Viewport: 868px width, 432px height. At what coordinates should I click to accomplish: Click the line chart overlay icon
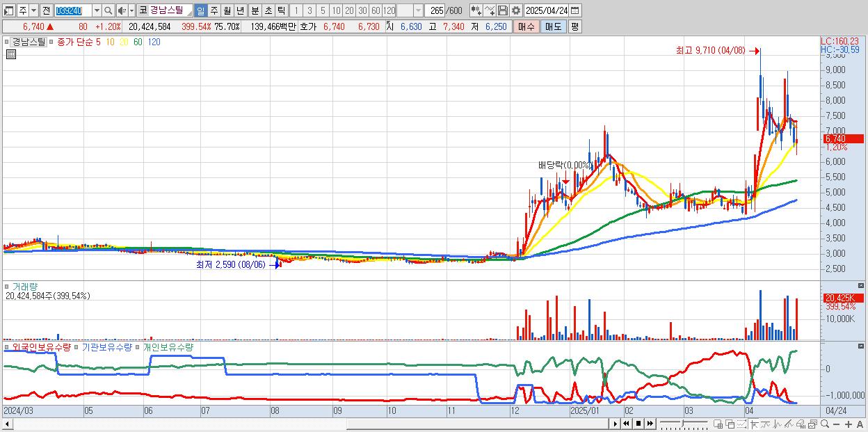point(490,10)
